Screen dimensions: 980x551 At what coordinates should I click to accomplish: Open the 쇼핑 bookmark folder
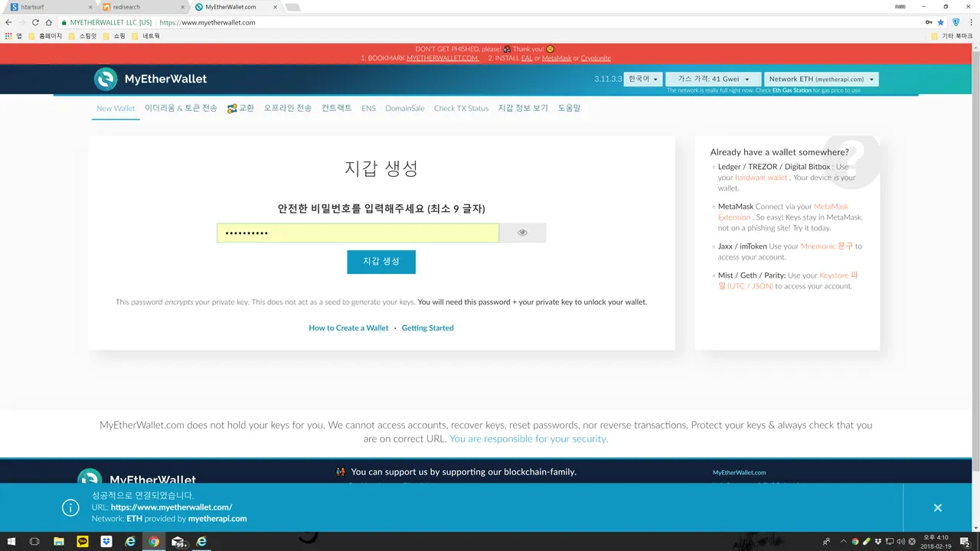click(115, 36)
